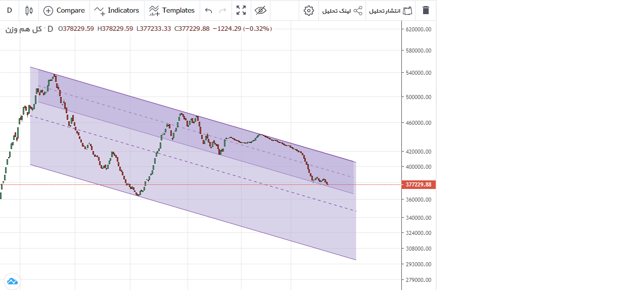Click the انتشار تحلیل publish button

(391, 10)
